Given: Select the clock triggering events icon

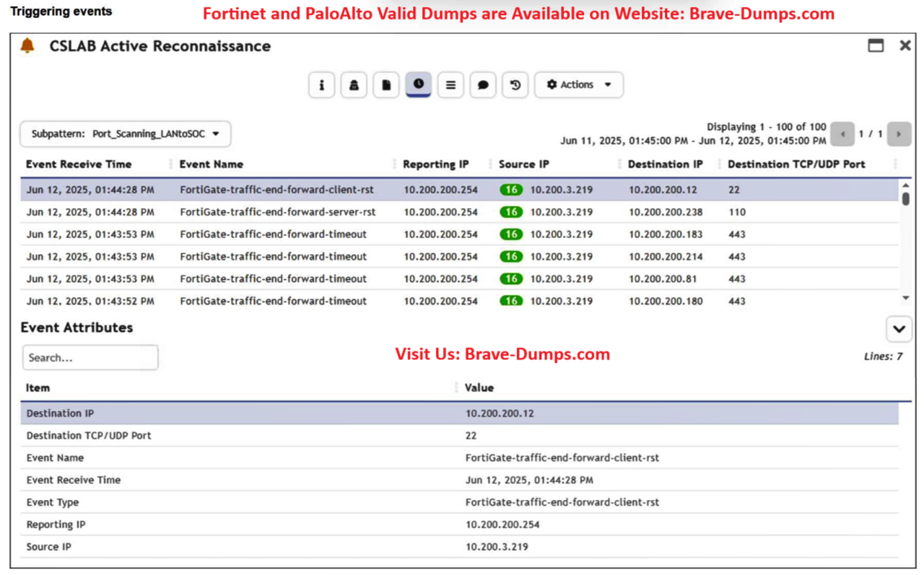Looking at the screenshot, I should tap(419, 84).
